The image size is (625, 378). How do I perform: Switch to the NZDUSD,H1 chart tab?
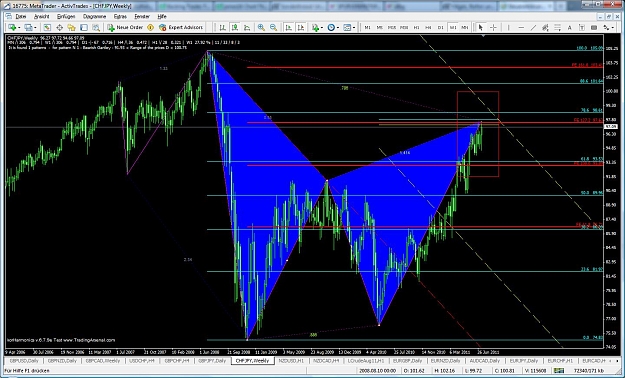(291, 360)
